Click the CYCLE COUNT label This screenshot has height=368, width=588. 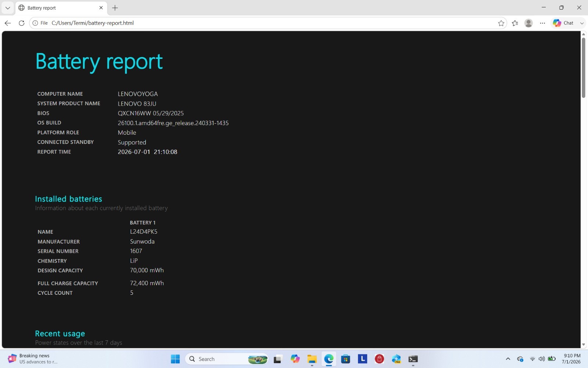[55, 293]
